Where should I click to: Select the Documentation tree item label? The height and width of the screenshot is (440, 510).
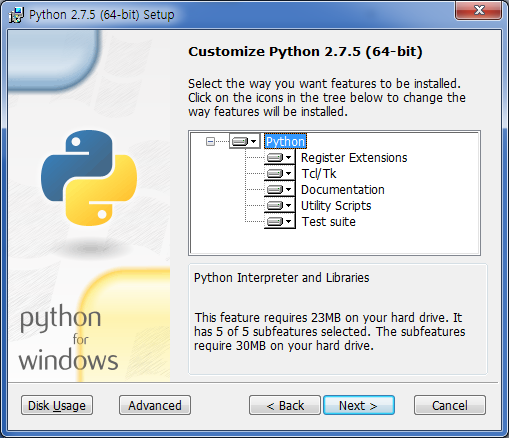[343, 189]
